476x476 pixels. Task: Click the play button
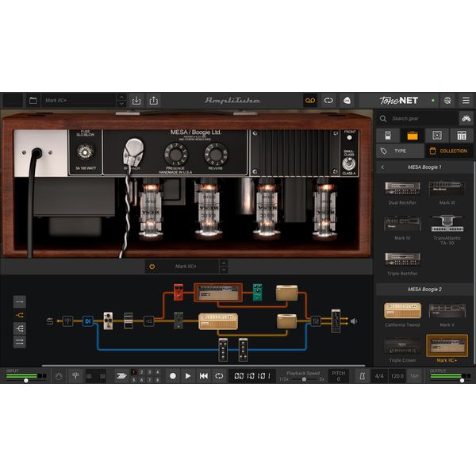(x=188, y=376)
